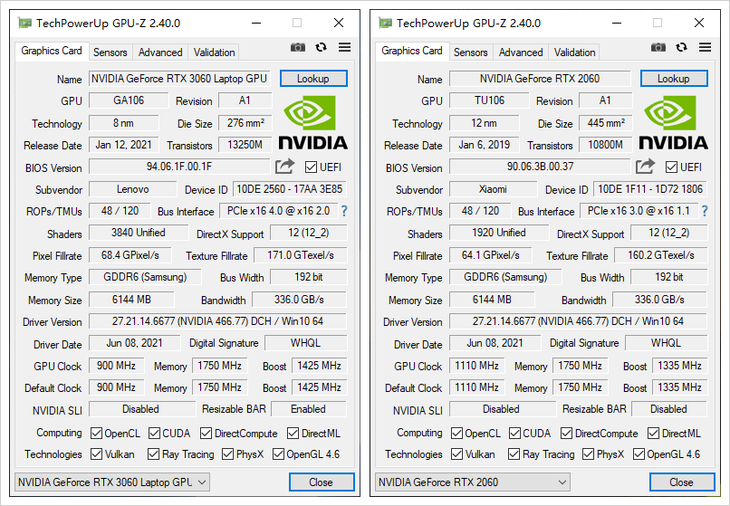Click the Close button in the RTX 2060 window
The image size is (730, 506).
coord(682,482)
